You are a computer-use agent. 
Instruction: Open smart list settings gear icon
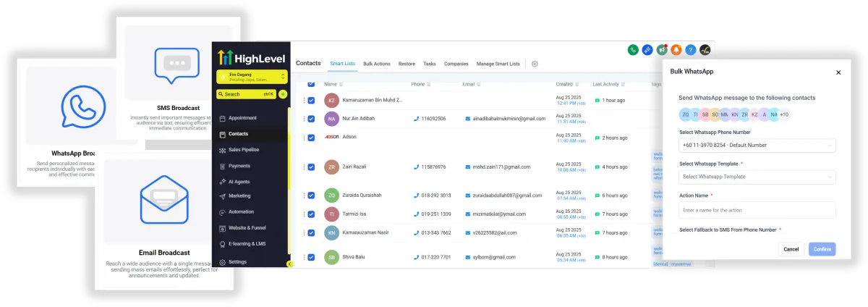(535, 64)
